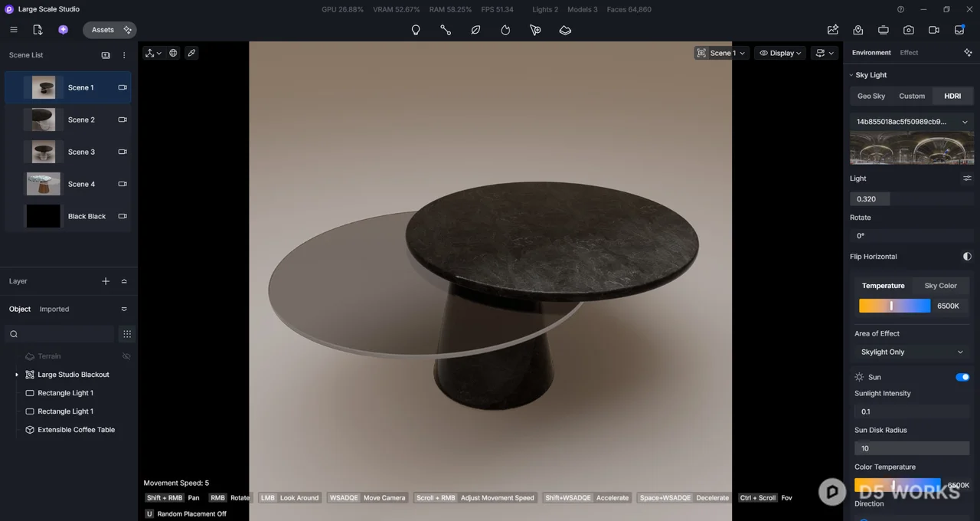Open Light adjustment settings icon
Viewport: 980px width, 521px height.
(967, 178)
